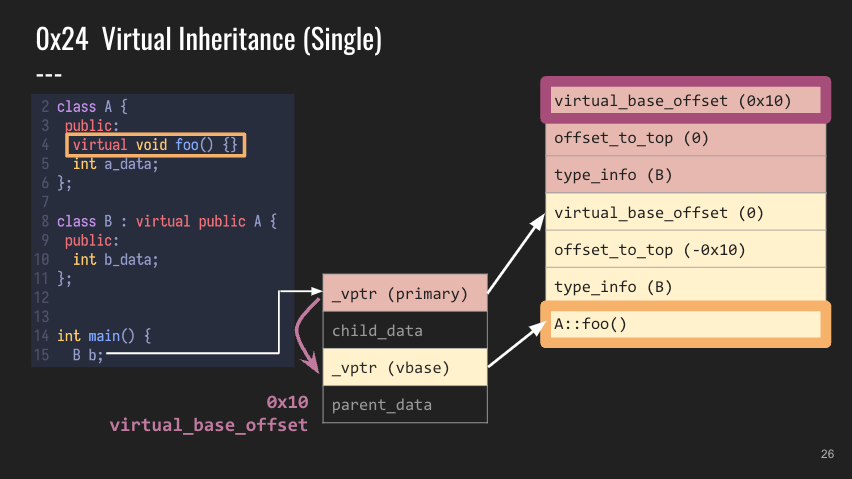Click the 'public:' line in class B
This screenshot has height=479, width=852.
click(91, 240)
